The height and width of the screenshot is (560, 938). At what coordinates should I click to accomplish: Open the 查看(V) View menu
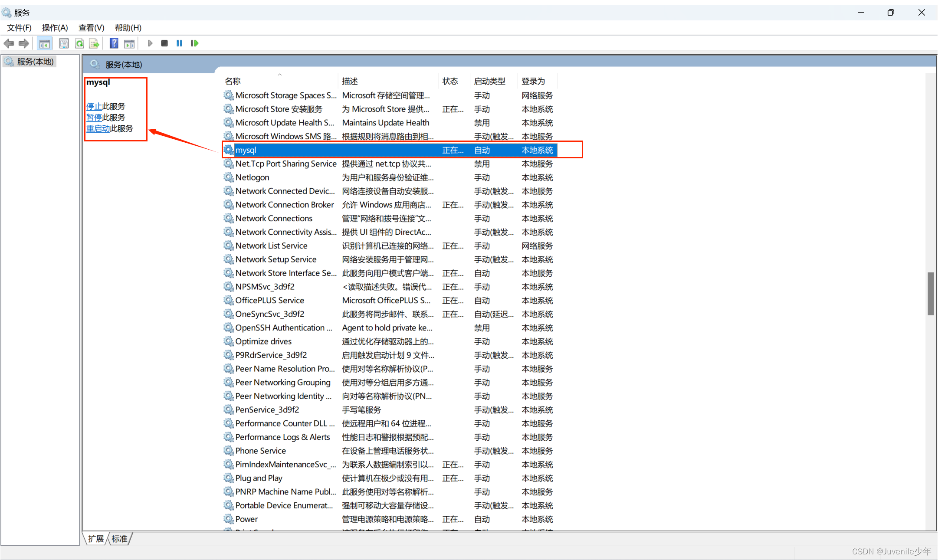[x=91, y=28]
